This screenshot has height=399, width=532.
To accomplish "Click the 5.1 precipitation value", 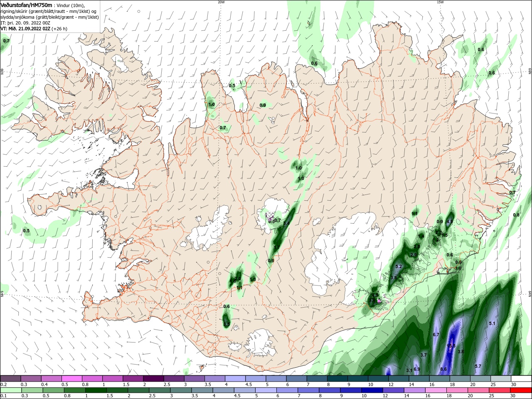I will point(493,323).
